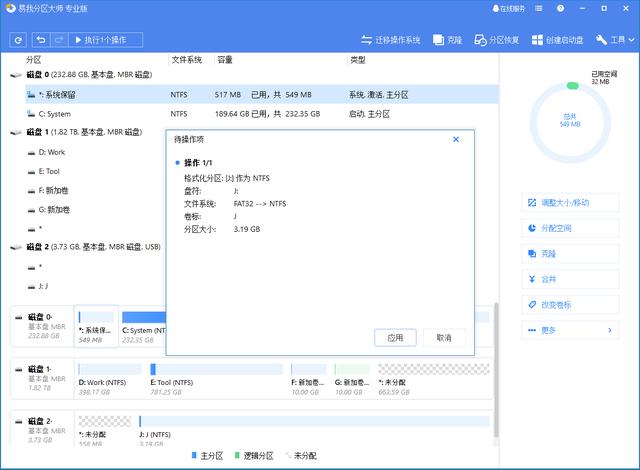Image resolution: width=640 pixels, height=470 pixels.
Task: Select 改变卷标 change label option
Action: 570,305
